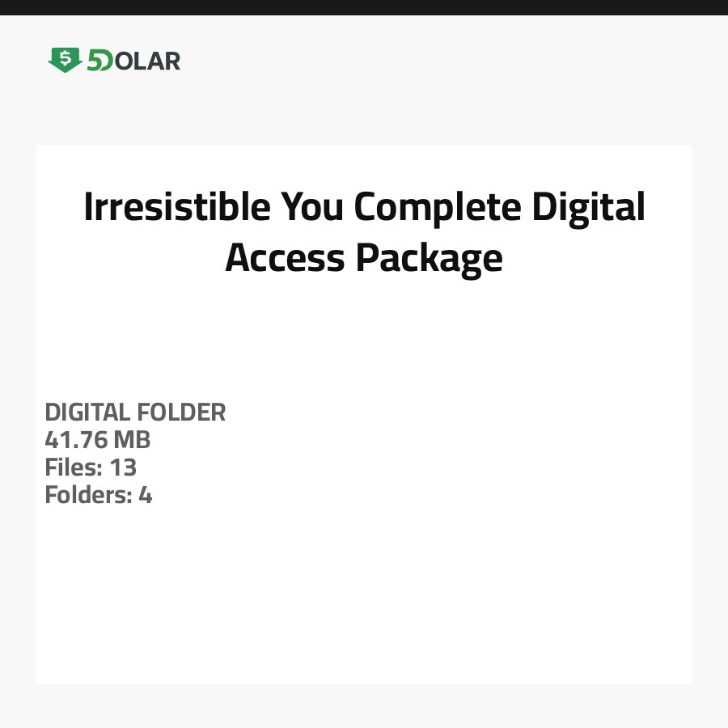
Task: Click the word "Complete" in the heading
Action: coord(438,207)
